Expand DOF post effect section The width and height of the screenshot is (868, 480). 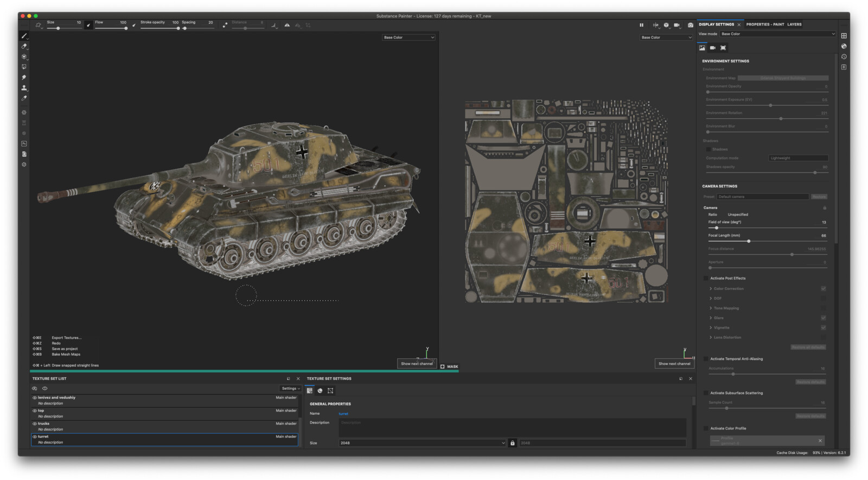(711, 298)
